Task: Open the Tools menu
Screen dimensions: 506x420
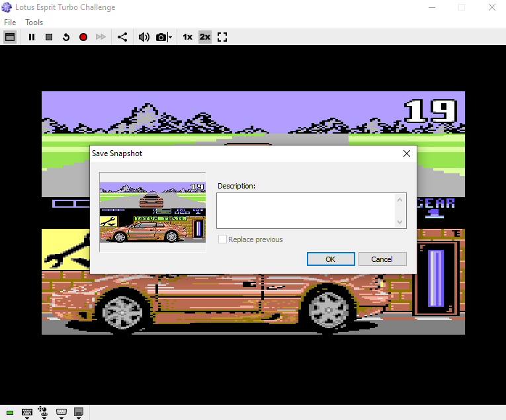Action: pyautogui.click(x=34, y=22)
